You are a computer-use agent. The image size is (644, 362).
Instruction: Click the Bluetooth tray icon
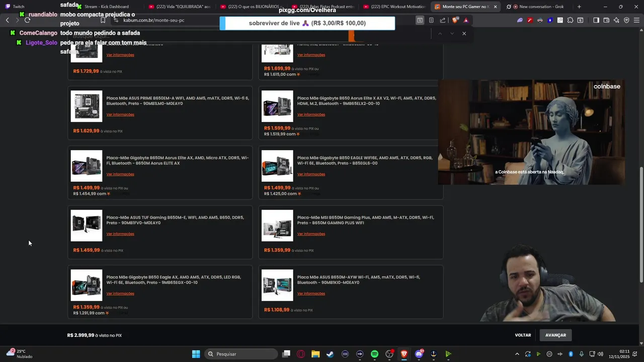(x=571, y=354)
